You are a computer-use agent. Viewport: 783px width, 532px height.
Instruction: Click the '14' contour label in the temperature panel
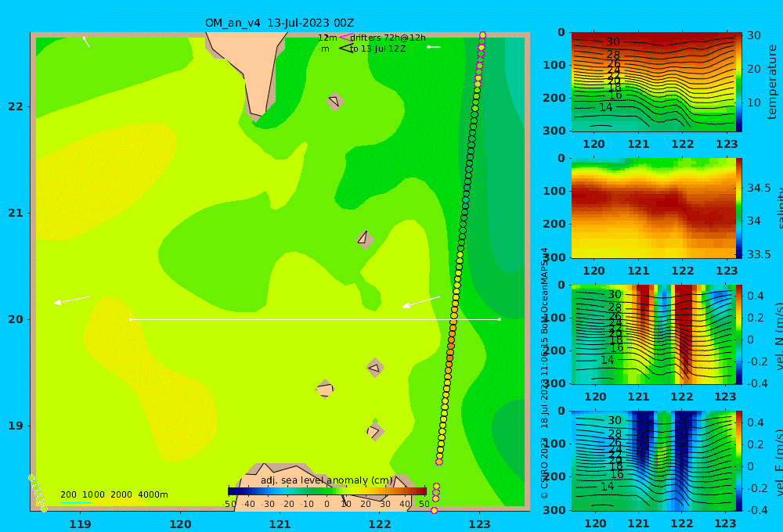coord(606,107)
